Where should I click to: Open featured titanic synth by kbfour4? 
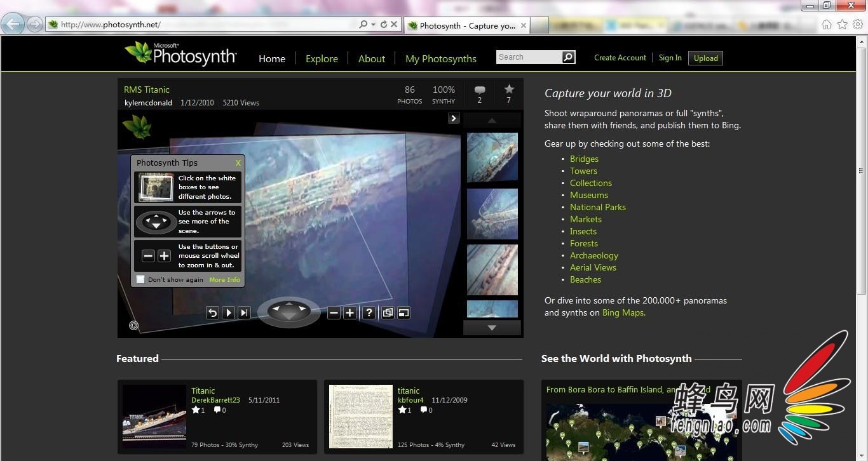409,391
